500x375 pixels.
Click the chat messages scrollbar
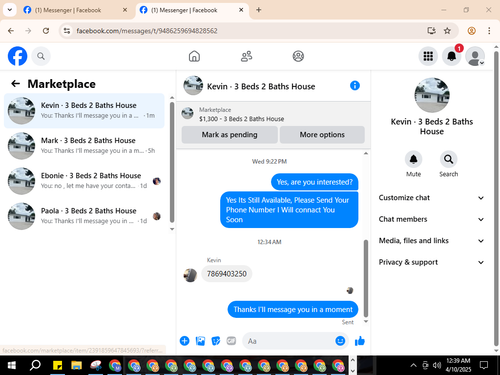tap(366, 279)
